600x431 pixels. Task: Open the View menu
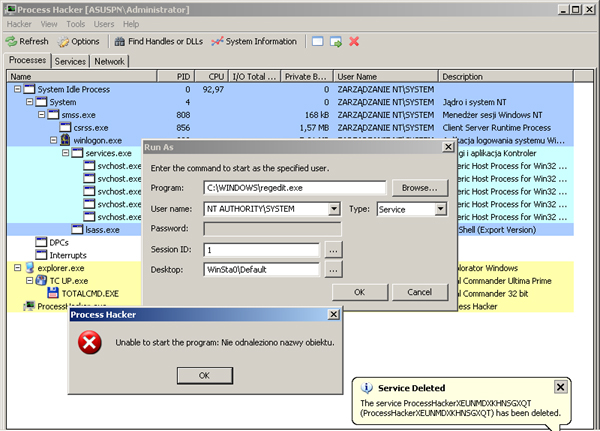49,24
